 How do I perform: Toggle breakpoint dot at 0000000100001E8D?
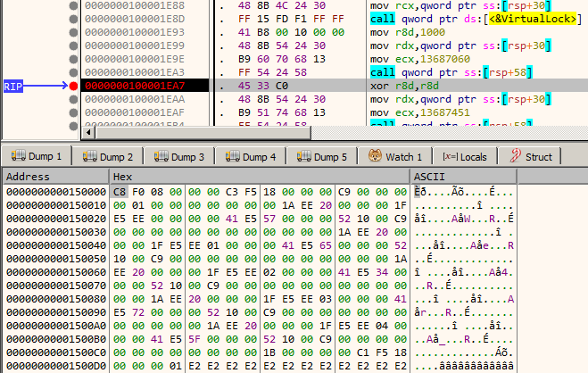click(73, 19)
